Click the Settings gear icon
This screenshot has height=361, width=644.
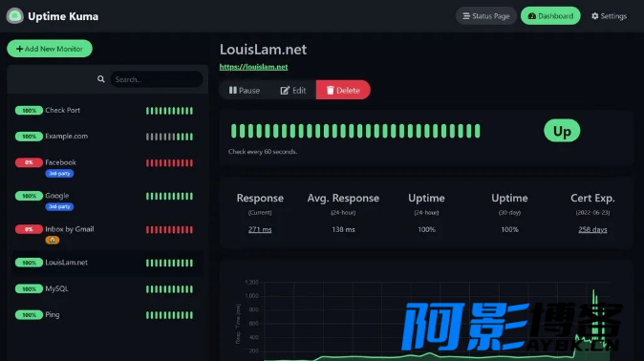tap(594, 16)
